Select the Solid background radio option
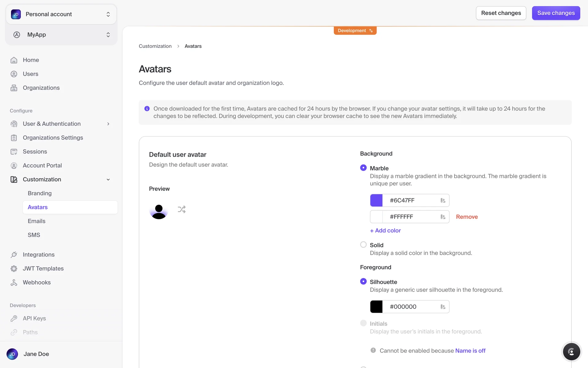This screenshot has height=368, width=588. pos(363,245)
